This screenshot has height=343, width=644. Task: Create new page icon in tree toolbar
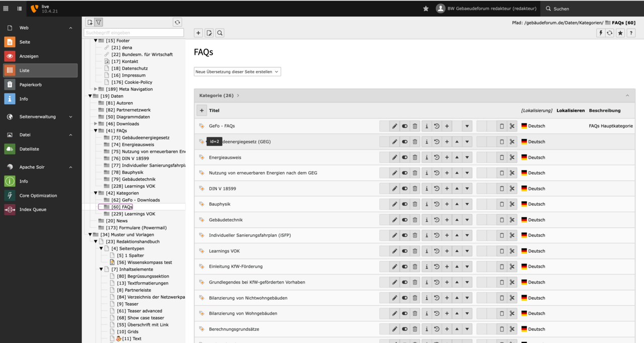click(x=90, y=22)
